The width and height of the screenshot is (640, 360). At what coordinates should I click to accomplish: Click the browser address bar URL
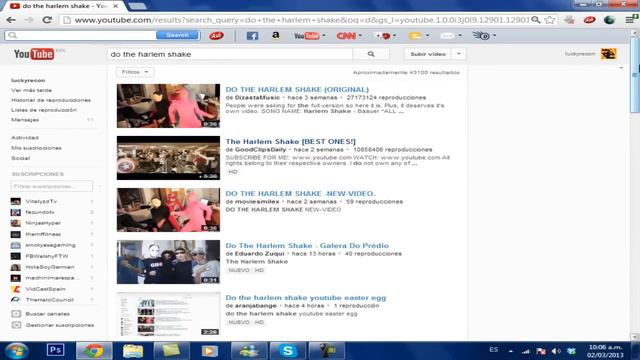tap(301, 20)
